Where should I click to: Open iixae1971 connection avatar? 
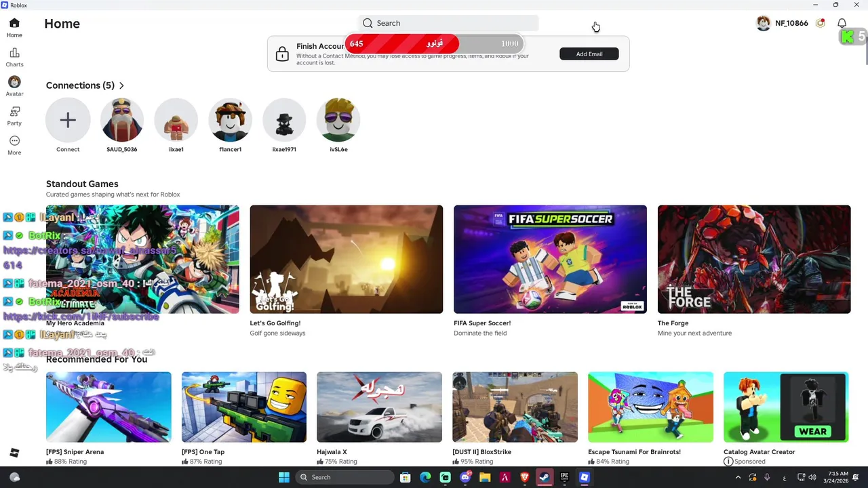[284, 120]
